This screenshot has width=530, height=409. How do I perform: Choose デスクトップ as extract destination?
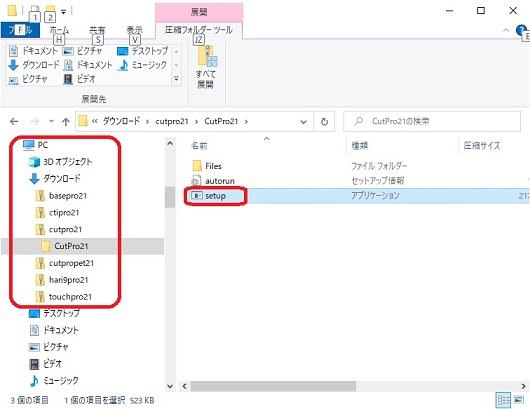pos(142,51)
